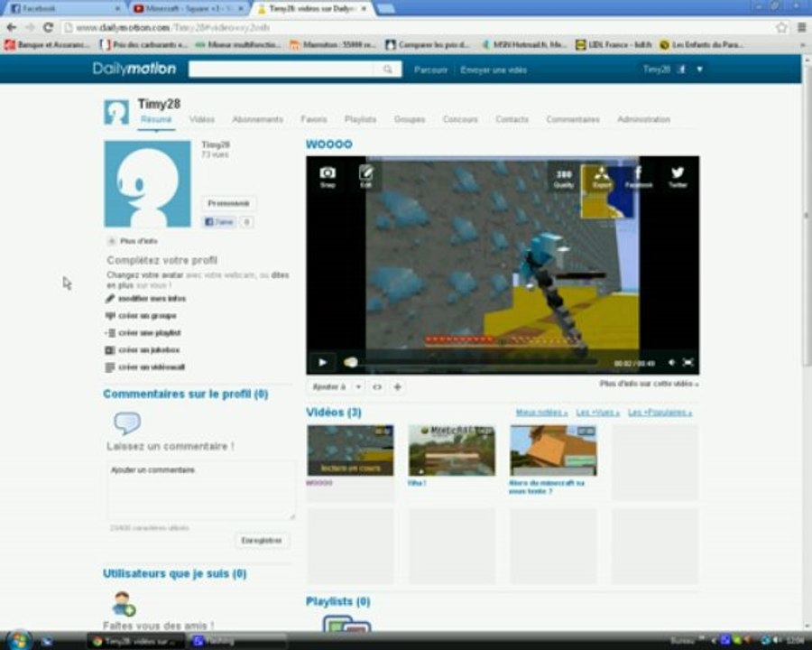Click the Snap camera icon in the player
The width and height of the screenshot is (812, 650).
click(x=328, y=176)
